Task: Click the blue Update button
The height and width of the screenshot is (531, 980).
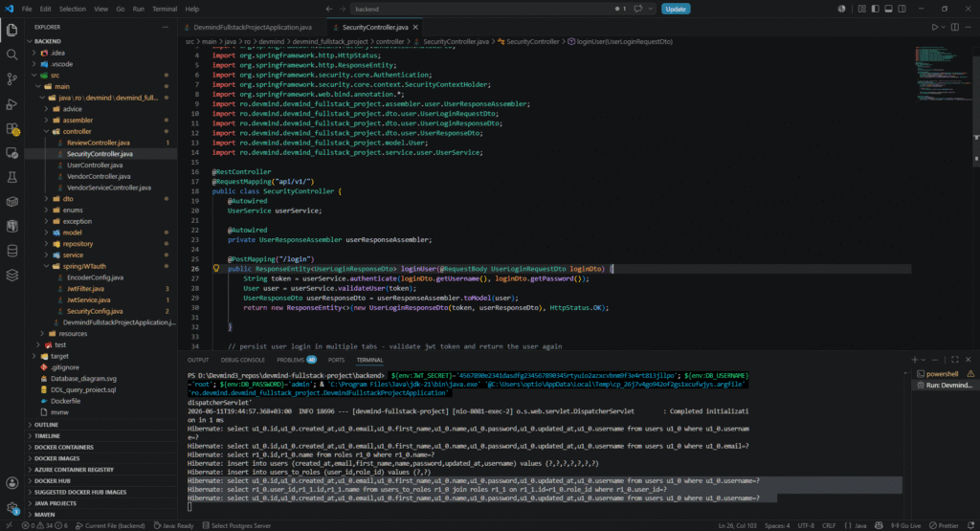Action: coord(676,9)
